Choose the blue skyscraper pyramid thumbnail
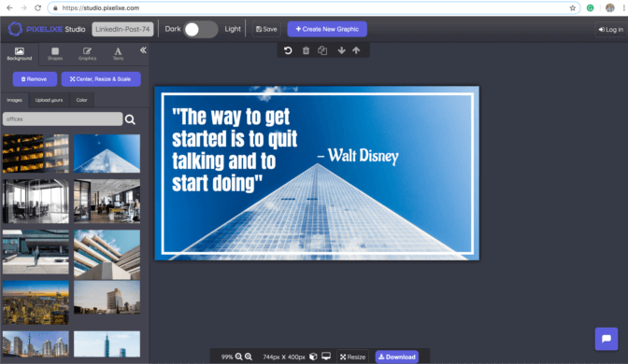 tap(107, 154)
